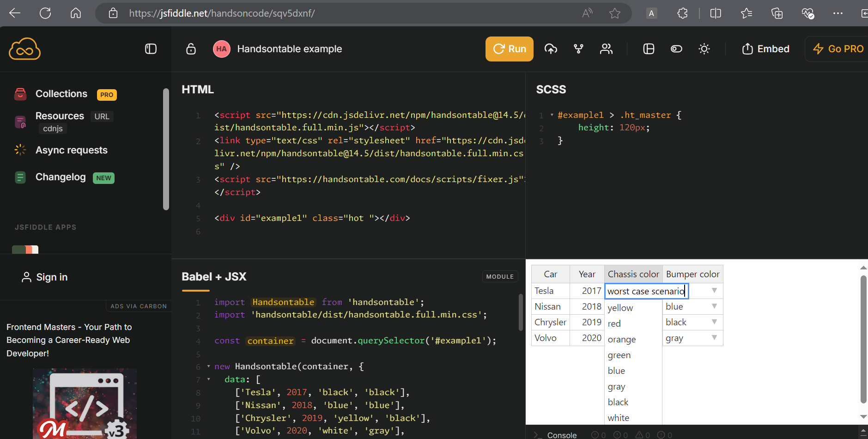The width and height of the screenshot is (868, 439).
Task: Collapse code fold at JS line 6
Action: (208, 366)
